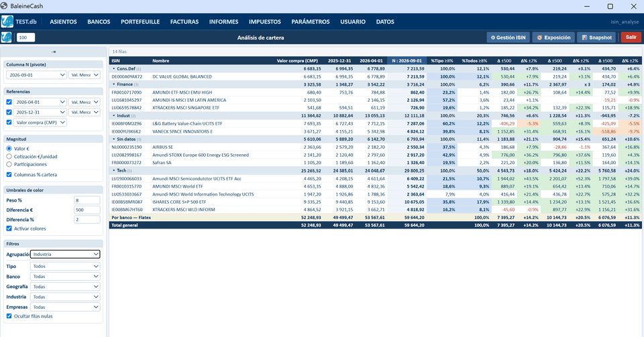Image resolution: width=644 pixels, height=337 pixels.
Task: Open the ASIENTOS menu
Action: [x=63, y=21]
